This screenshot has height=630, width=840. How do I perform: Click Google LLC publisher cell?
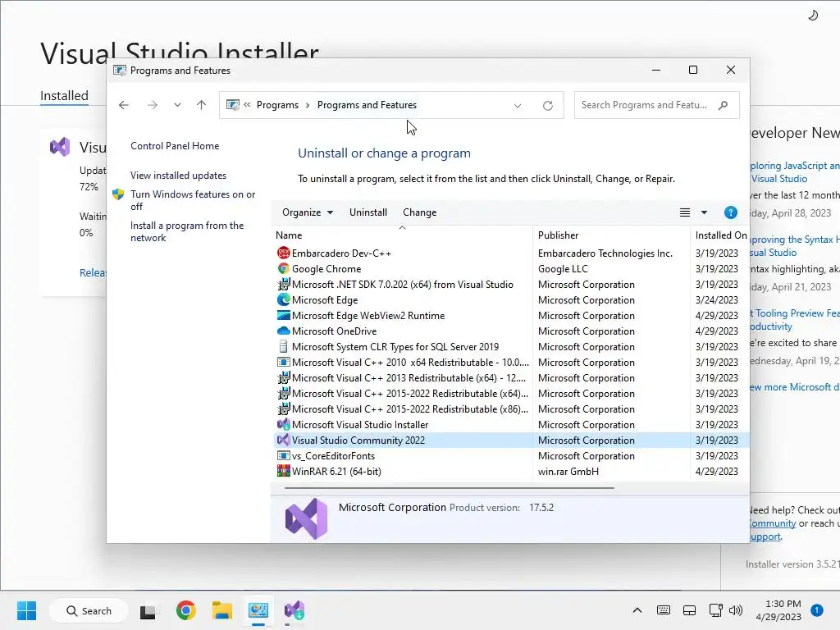[x=563, y=269]
